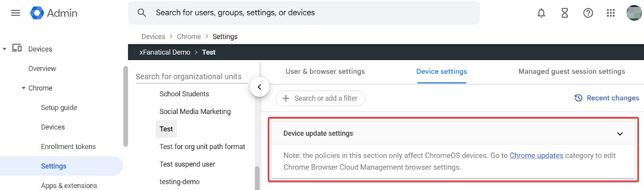Collapse the Devices sidebar section
The image size is (644, 190).
click(x=4, y=49)
